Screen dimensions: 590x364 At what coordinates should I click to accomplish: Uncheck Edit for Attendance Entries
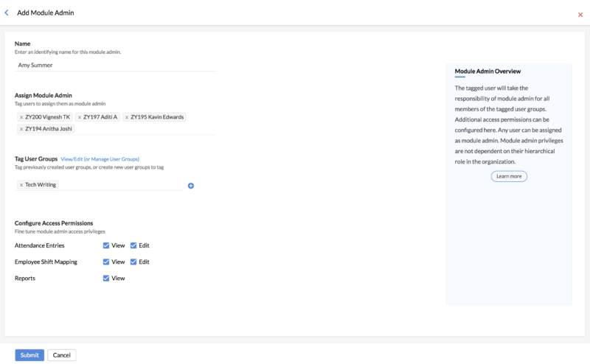[133, 245]
